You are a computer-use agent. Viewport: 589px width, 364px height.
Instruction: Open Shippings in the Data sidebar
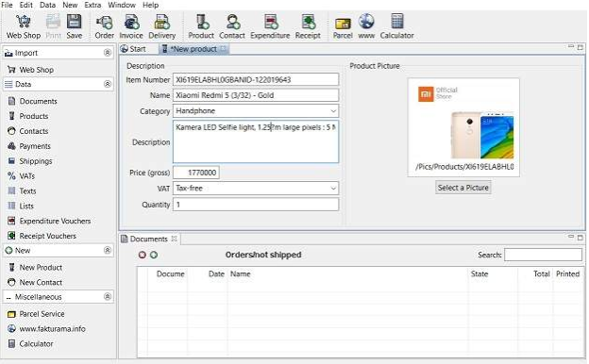pos(30,161)
